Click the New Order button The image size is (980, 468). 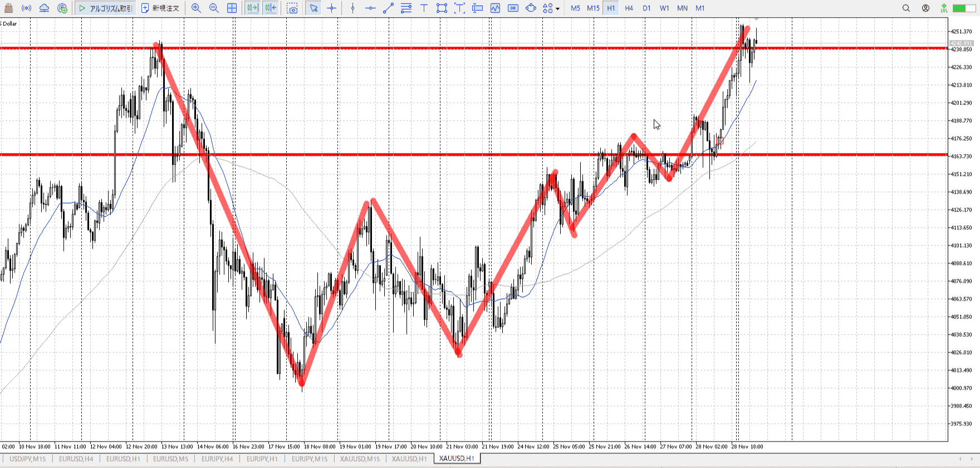click(160, 8)
